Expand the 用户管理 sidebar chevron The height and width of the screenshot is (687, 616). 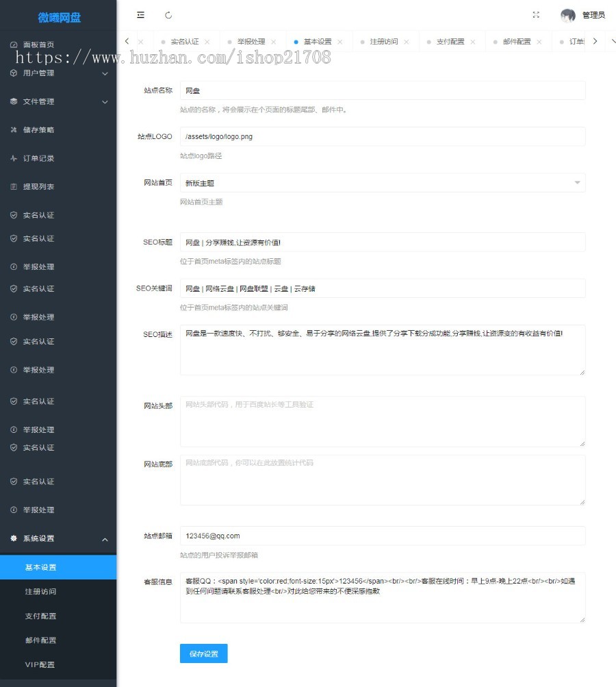tap(105, 73)
